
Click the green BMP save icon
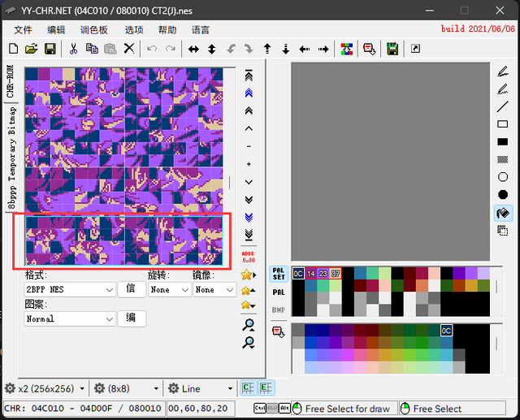pos(392,49)
